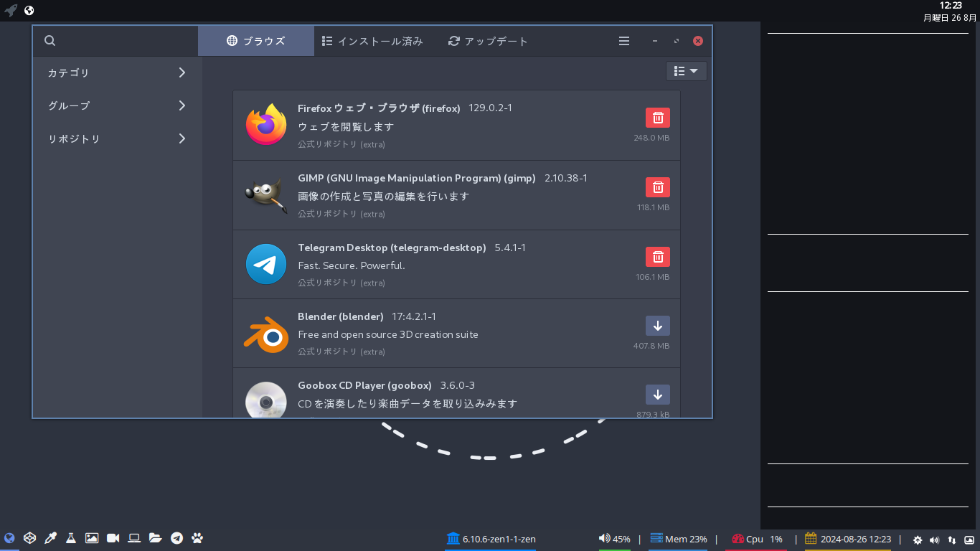Open the アップデート tab
This screenshot has height=551, width=980.
pos(488,41)
